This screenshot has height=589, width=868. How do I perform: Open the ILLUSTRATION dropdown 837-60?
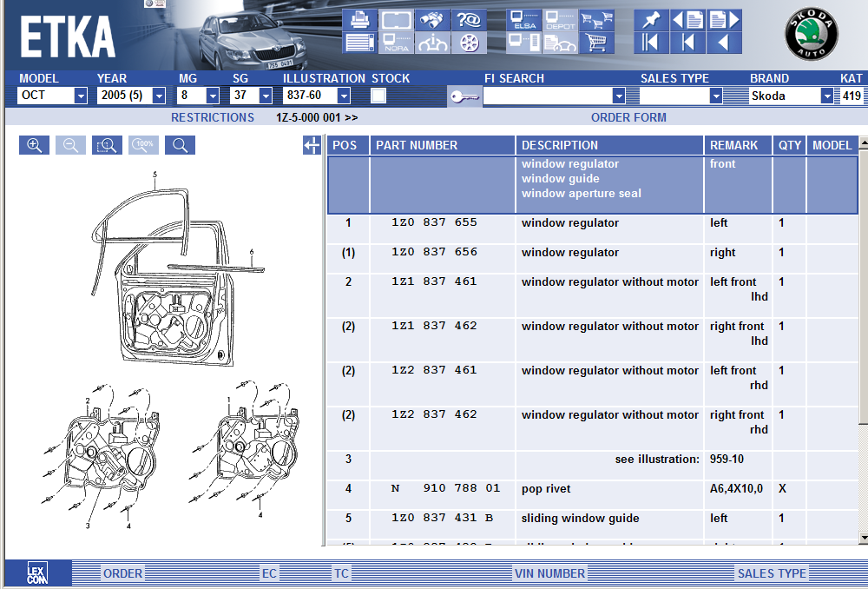[344, 96]
